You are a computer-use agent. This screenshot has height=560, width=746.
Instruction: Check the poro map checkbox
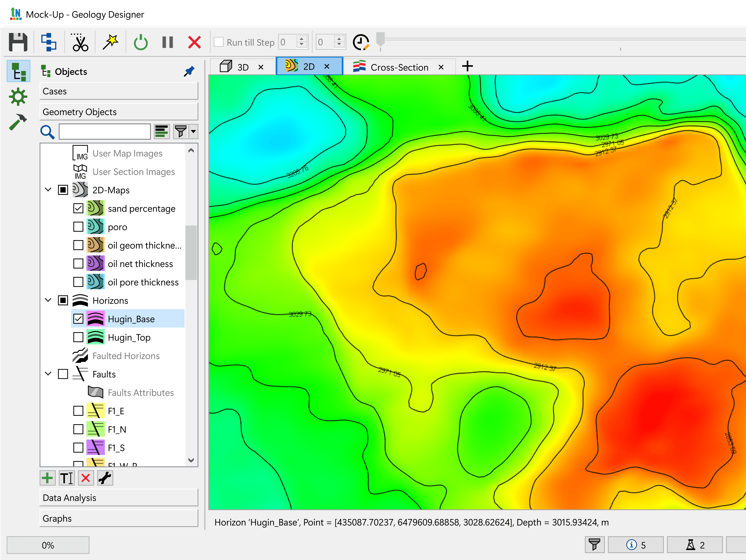[x=78, y=227]
